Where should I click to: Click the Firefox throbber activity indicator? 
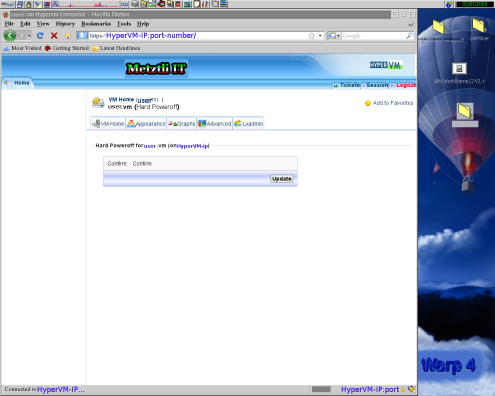tap(411, 24)
